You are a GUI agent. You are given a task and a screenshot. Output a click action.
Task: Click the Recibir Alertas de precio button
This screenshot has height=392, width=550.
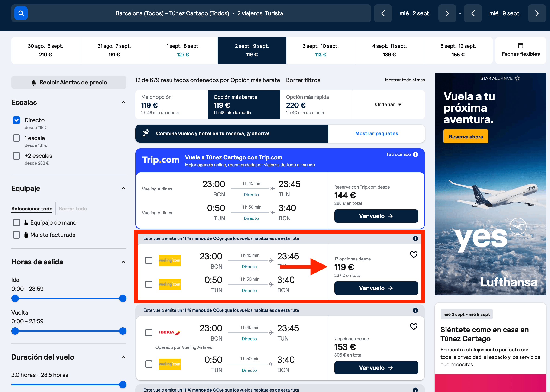tap(69, 82)
